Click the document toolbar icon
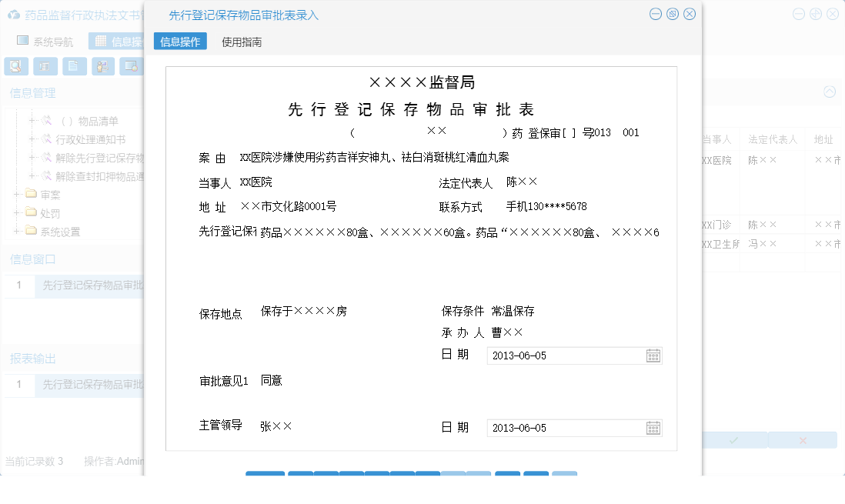 coord(74,66)
